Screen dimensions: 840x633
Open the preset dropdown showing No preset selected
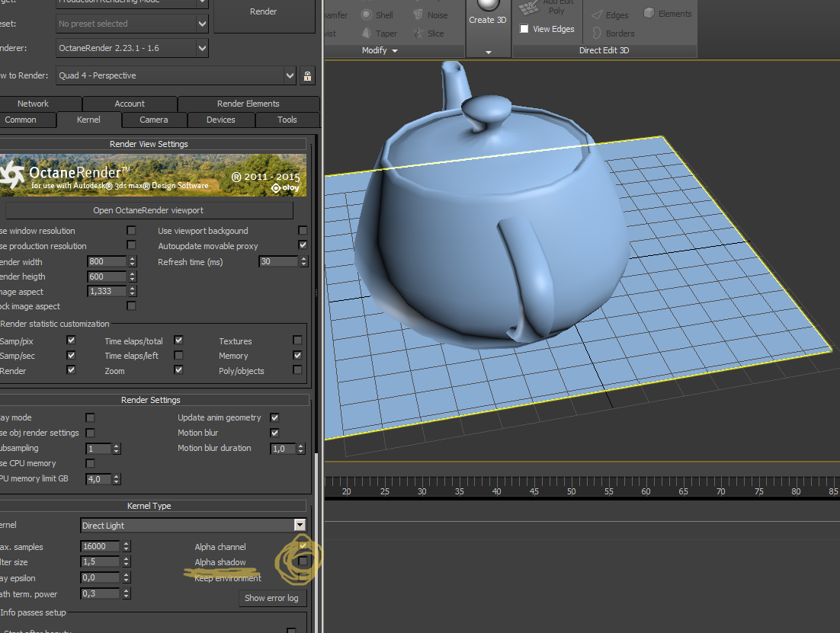[x=132, y=24]
